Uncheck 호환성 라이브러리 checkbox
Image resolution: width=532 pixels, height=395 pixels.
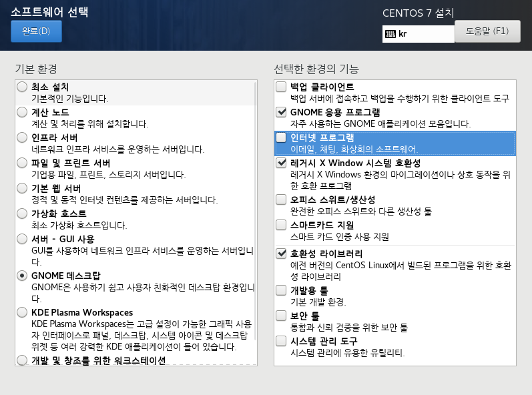281,254
